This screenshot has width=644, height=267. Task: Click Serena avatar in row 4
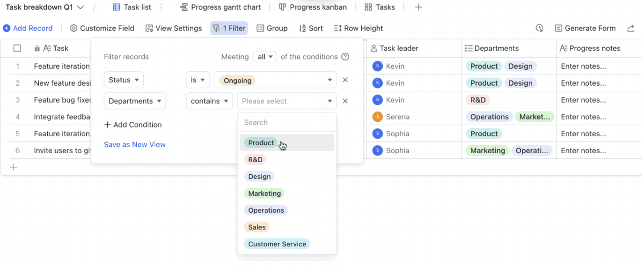coord(377,117)
